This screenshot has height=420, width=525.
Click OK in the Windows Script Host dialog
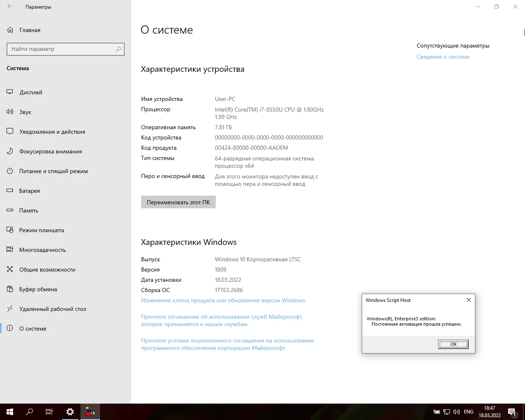click(453, 344)
